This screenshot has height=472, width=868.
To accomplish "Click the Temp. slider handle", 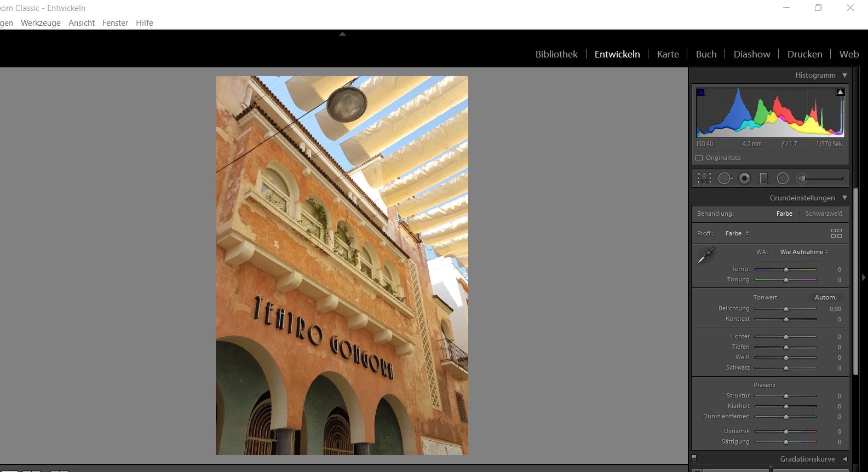I will (x=786, y=269).
